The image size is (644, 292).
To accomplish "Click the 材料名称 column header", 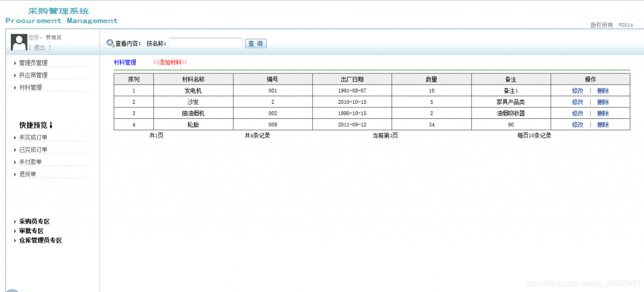I will pos(193,79).
